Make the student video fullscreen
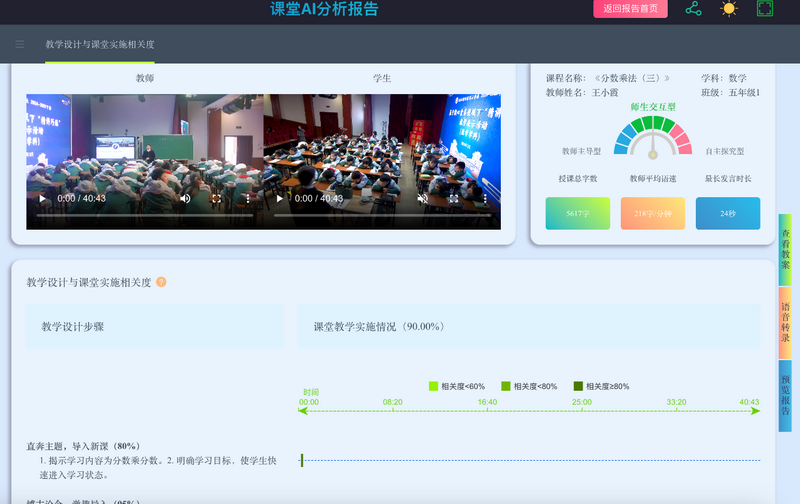Screen dimensions: 800x504 [x=453, y=198]
